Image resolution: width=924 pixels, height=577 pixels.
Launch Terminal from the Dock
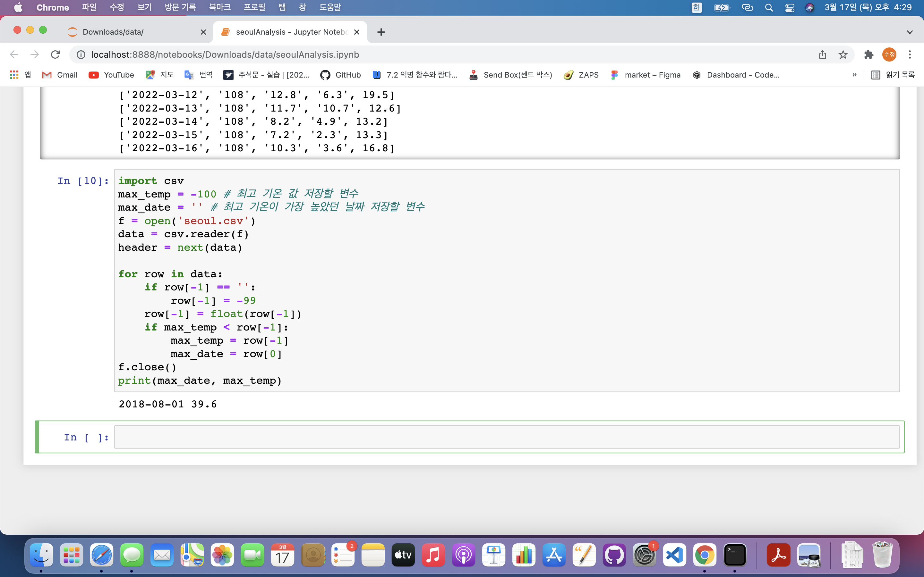pyautogui.click(x=735, y=555)
